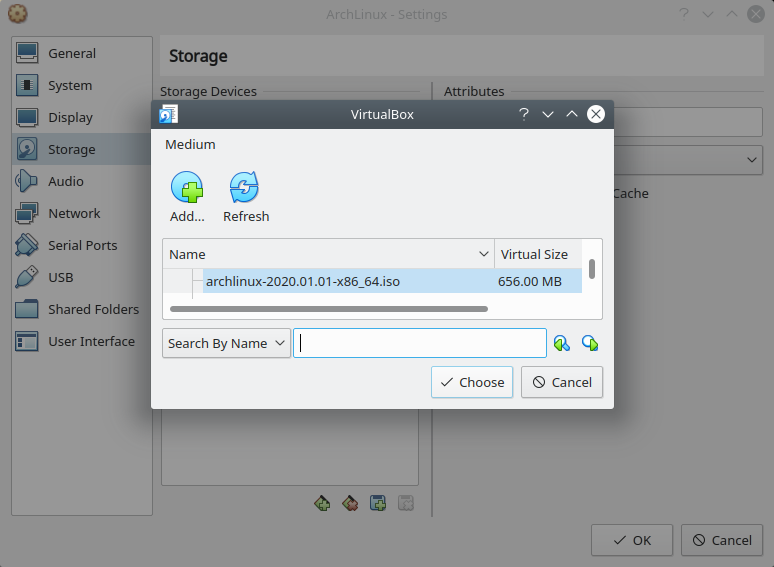The width and height of the screenshot is (774, 567).
Task: Open General settings category
Action: point(82,53)
